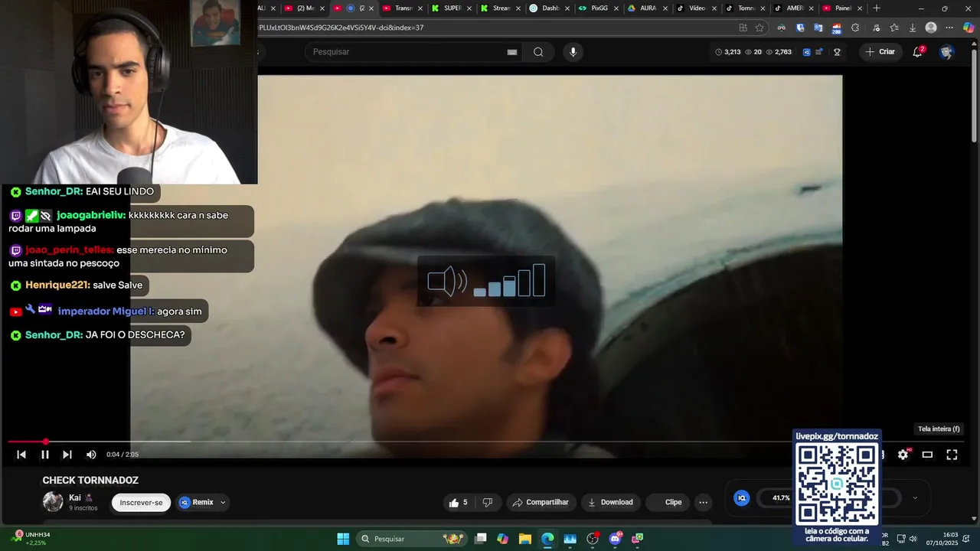Open the on-screen keyboard icon in search
Image resolution: width=980 pixels, height=551 pixels.
[x=512, y=52]
